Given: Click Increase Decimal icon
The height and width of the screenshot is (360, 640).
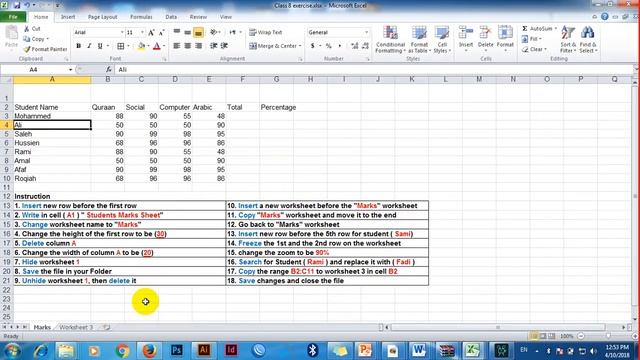Looking at the screenshot, I should 355,46.
